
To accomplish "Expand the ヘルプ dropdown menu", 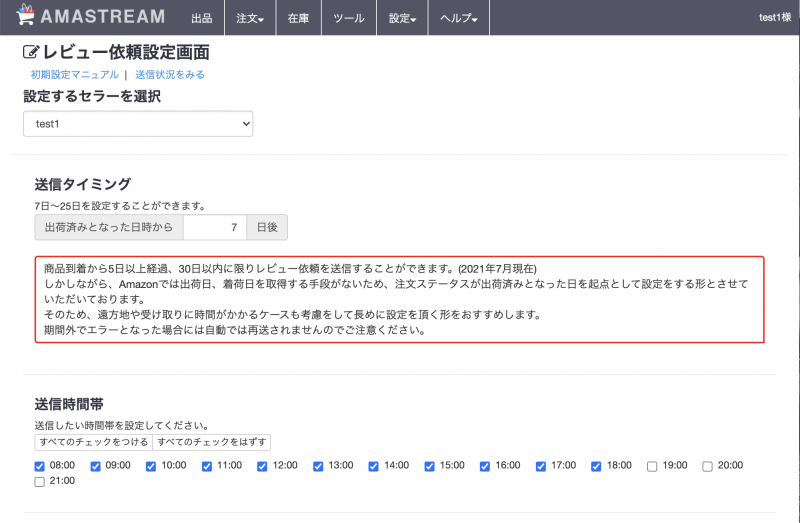I will (459, 18).
